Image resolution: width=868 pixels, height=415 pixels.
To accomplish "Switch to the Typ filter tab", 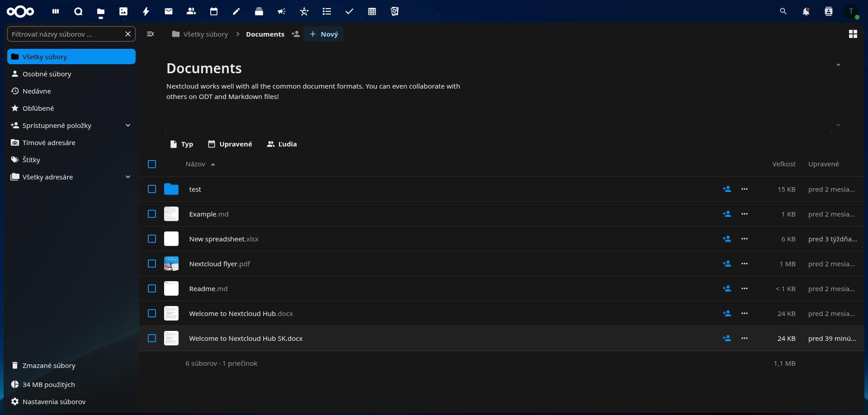I will pyautogui.click(x=181, y=144).
